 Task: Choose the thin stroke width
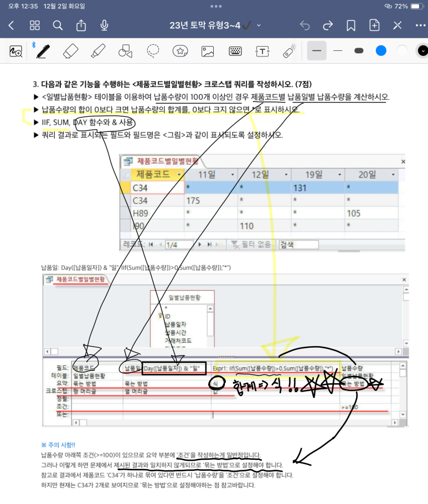coord(338,51)
